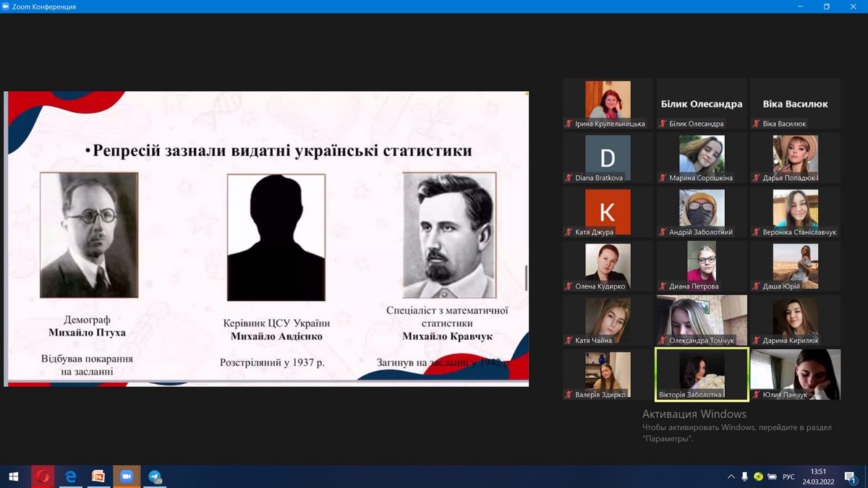This screenshot has height=488, width=868.
Task: Select Ірина Крупельницька's video tile
Action: 608,103
